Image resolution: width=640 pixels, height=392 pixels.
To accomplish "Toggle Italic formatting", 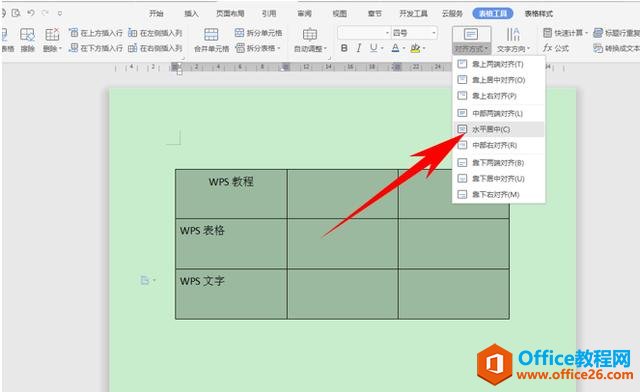I will click(x=359, y=48).
